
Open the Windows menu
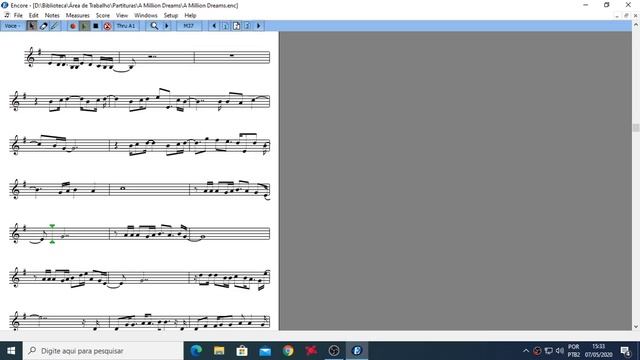145,15
